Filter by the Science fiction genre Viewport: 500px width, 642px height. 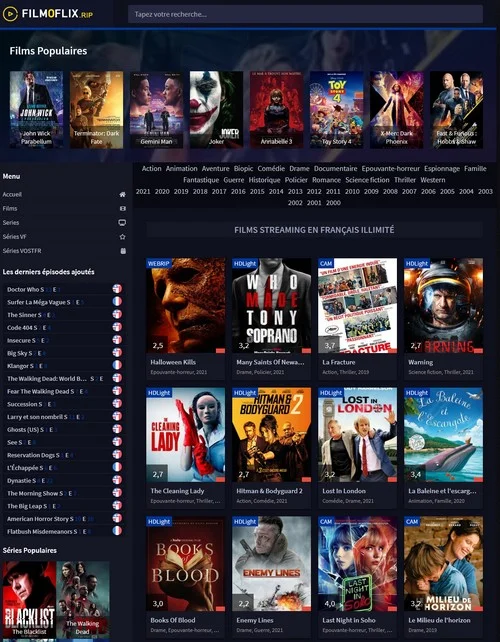[x=367, y=180]
